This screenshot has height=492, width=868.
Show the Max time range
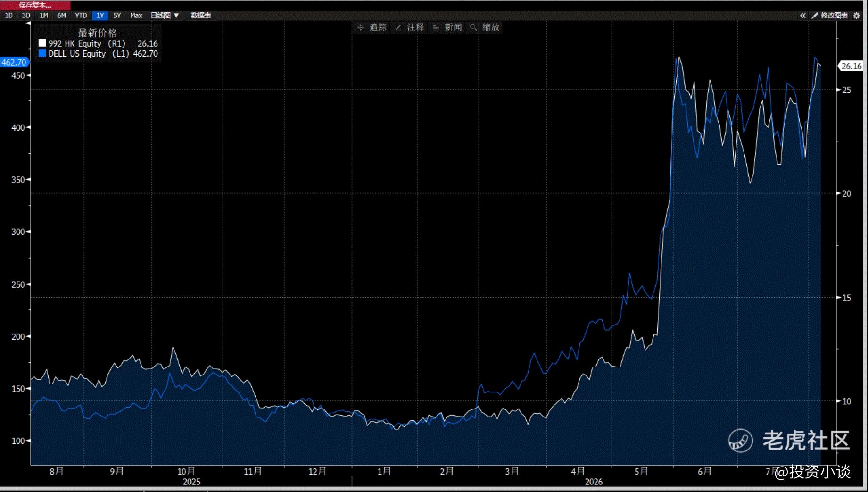(136, 16)
